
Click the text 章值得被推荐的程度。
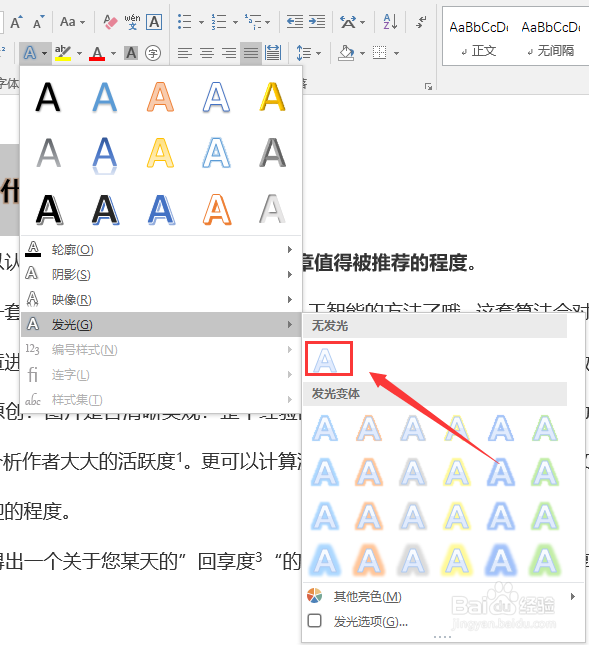point(388,263)
